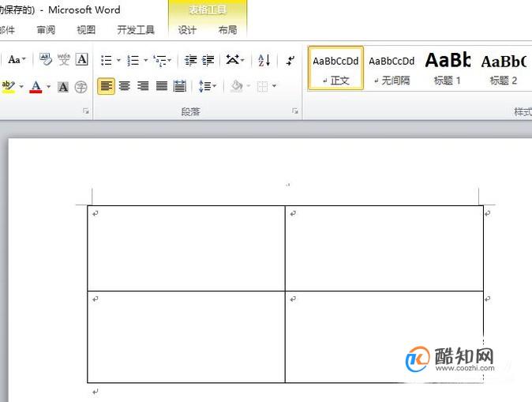Toggle align text left
Image resolution: width=532 pixels, height=402 pixels.
(107, 86)
